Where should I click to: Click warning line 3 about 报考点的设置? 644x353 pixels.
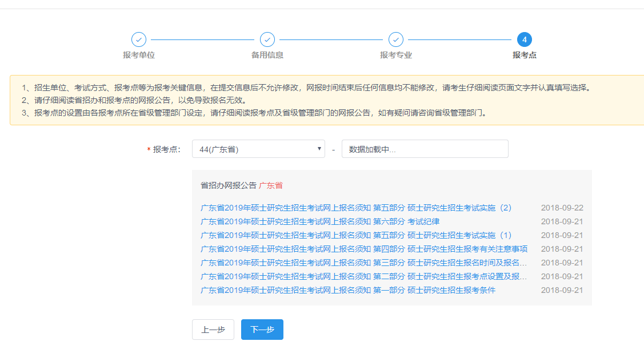pyautogui.click(x=255, y=113)
